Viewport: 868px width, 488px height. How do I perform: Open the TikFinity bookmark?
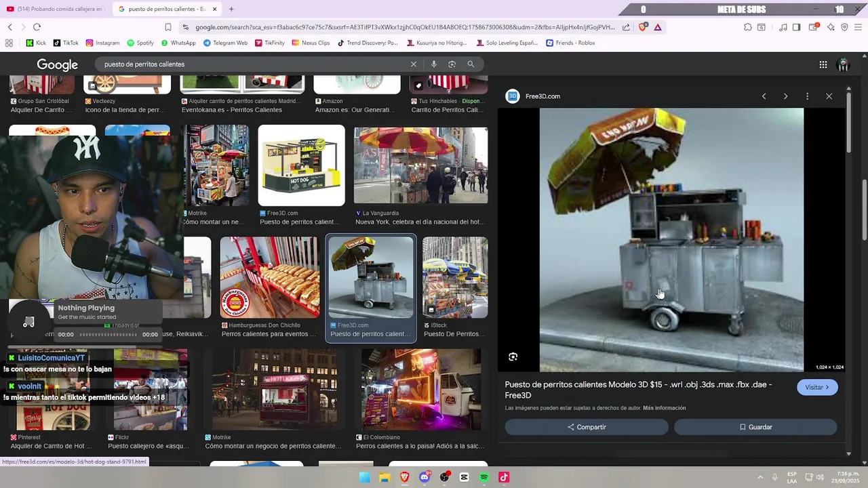tap(270, 43)
